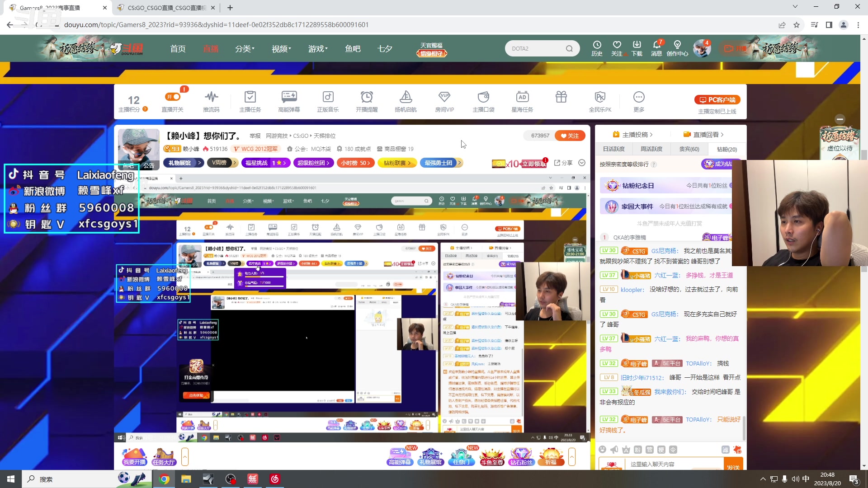Toggle the 滤 filter button in the chat toolbar
Image resolution: width=868 pixels, height=488 pixels.
click(725, 449)
